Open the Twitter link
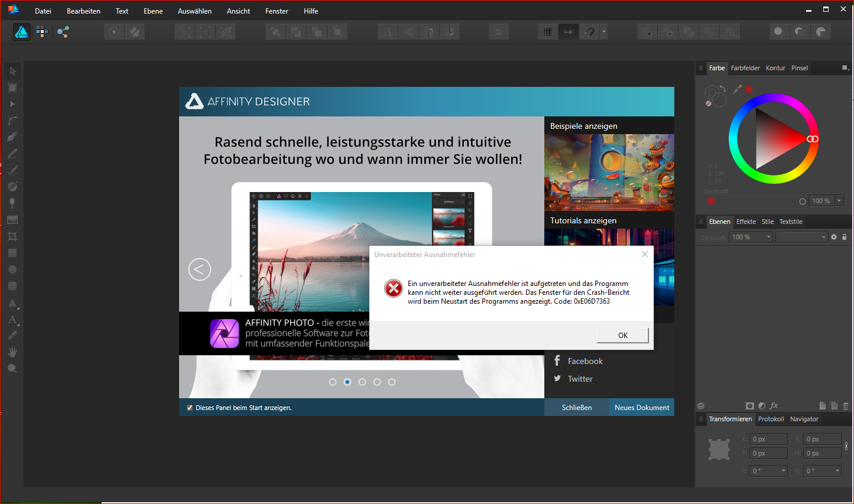This screenshot has width=854, height=504. 580,379
